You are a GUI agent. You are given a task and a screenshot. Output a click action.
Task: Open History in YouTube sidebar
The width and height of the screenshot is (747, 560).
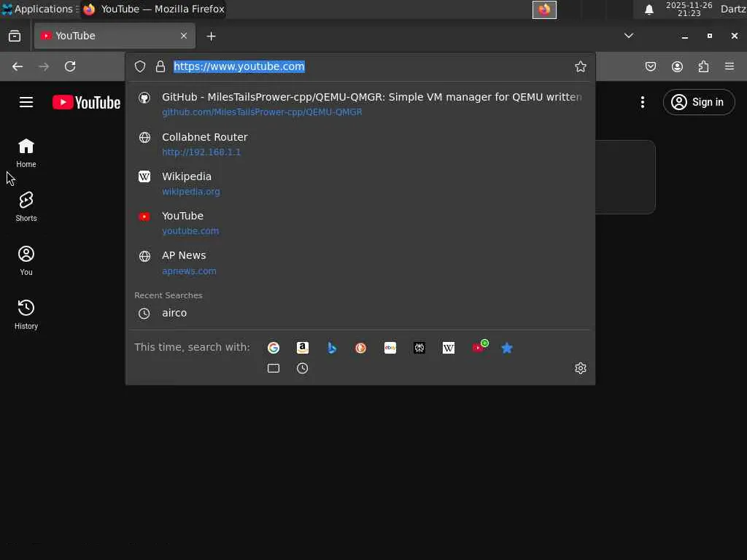coord(26,315)
